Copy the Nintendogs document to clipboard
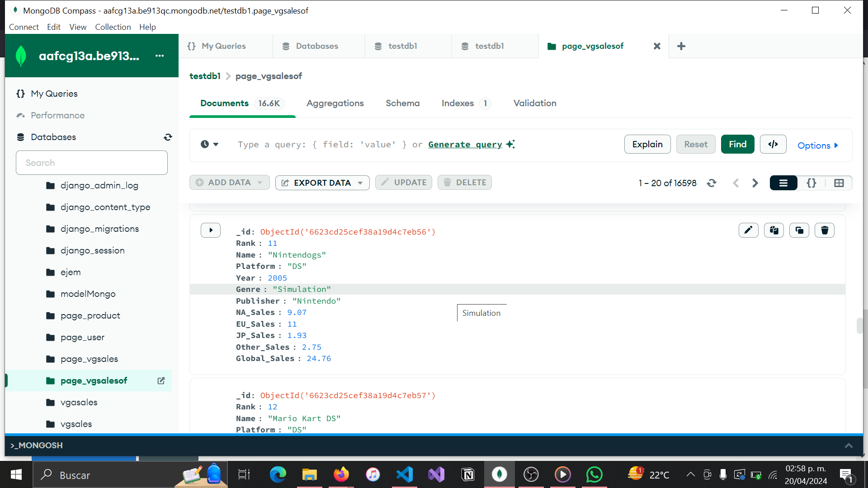 pos(774,230)
